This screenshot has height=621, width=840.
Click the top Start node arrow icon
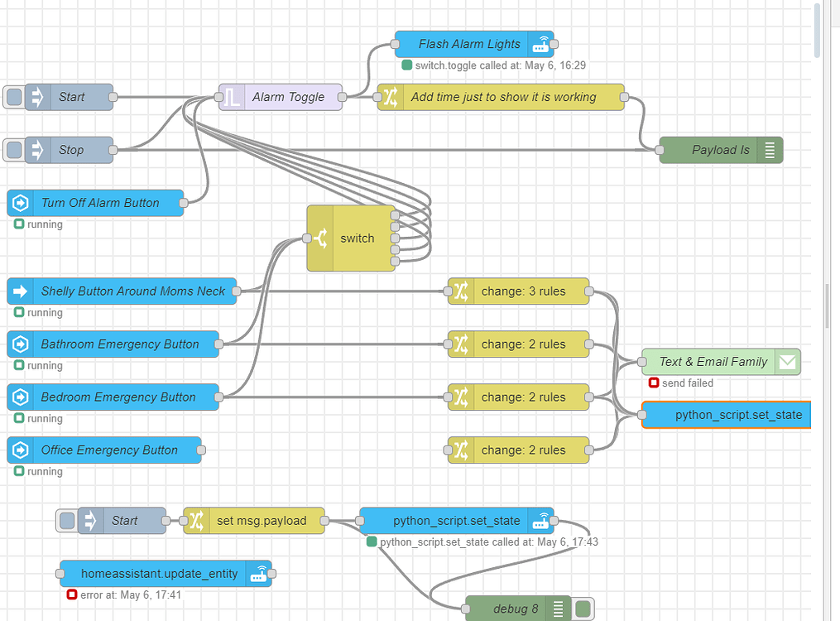click(37, 97)
